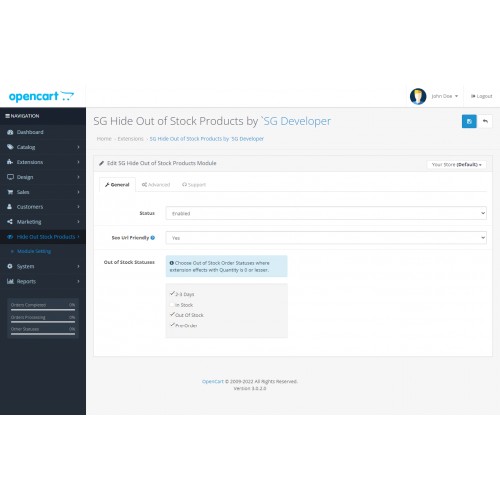Click Seo Url Friendly help info icon
500x500 pixels.
pyautogui.click(x=153, y=238)
